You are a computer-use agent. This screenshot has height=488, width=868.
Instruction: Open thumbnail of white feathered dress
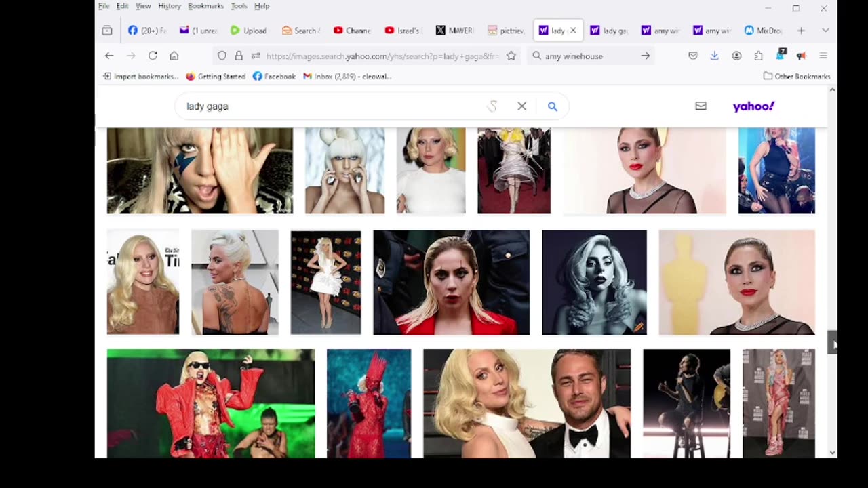325,282
